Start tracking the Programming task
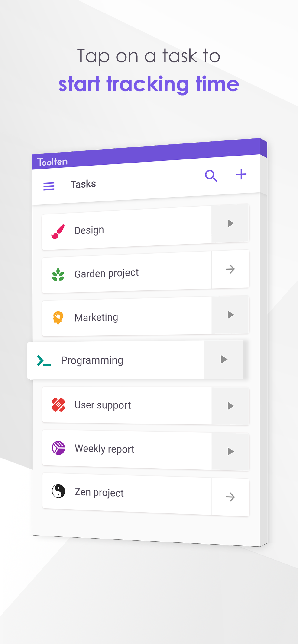Screen dimensions: 298x644 [224, 360]
